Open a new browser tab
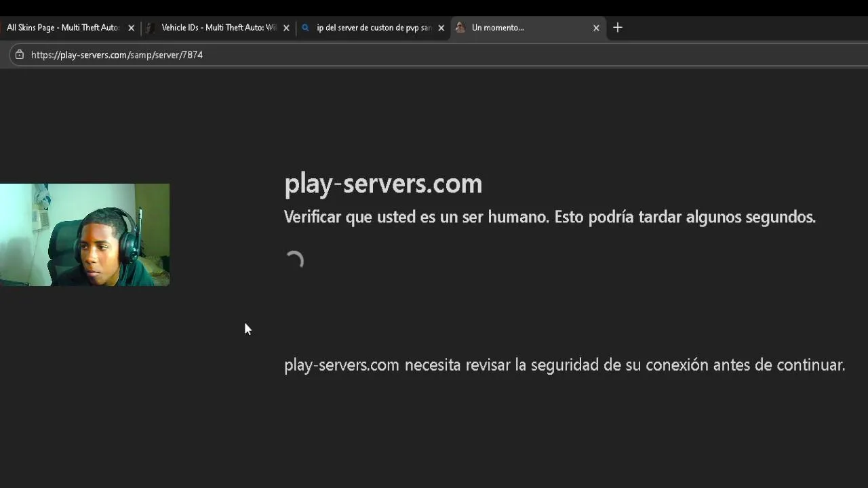This screenshot has width=868, height=488. (x=618, y=28)
